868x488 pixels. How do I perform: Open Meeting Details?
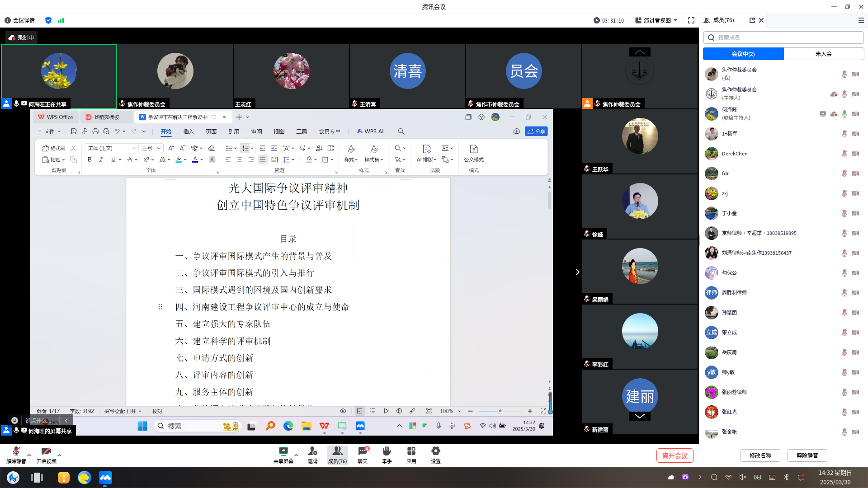(x=19, y=20)
